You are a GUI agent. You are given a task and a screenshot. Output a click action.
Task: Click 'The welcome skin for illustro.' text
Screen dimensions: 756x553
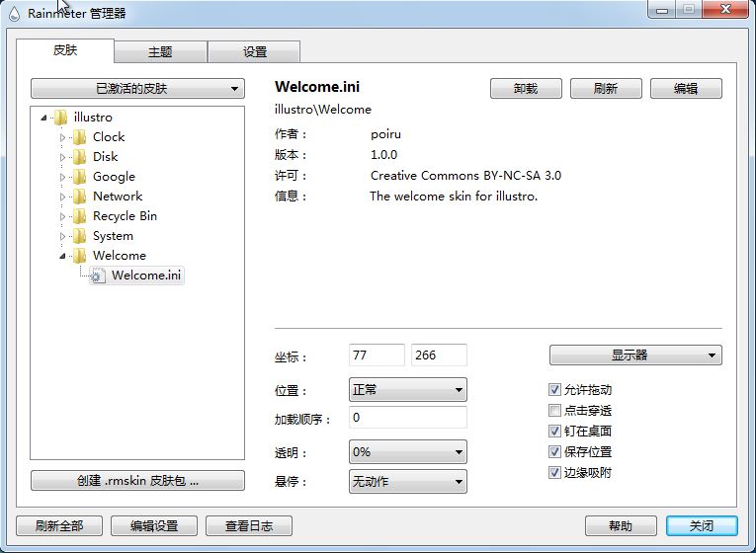454,197
